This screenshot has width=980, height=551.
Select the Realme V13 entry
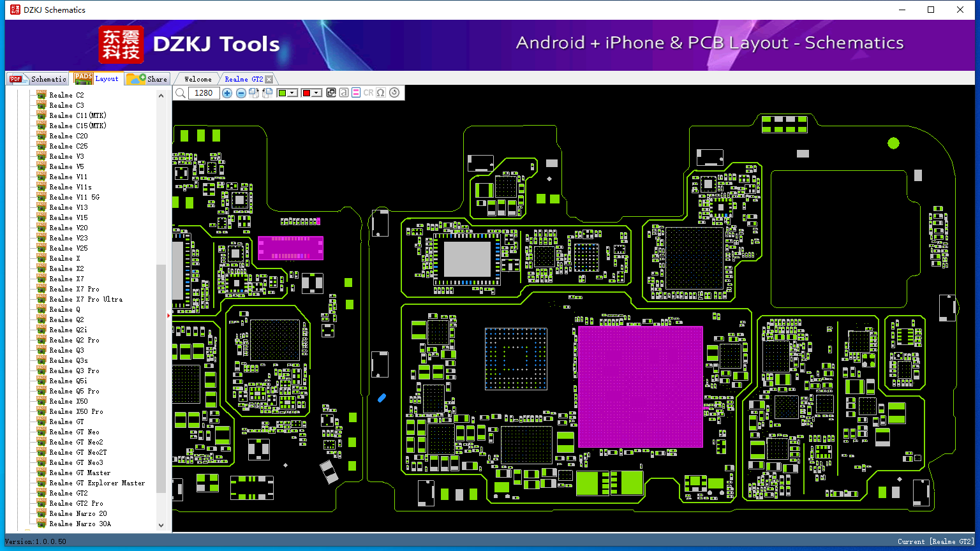[69, 207]
